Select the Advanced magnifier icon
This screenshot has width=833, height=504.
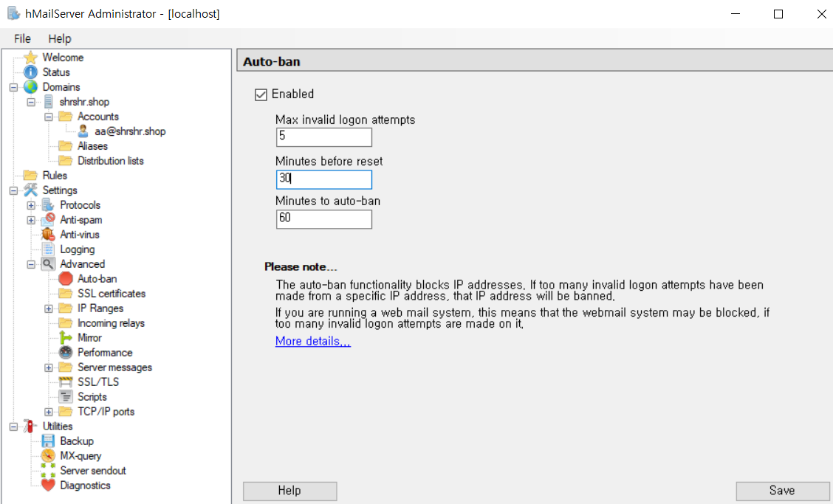(x=48, y=264)
